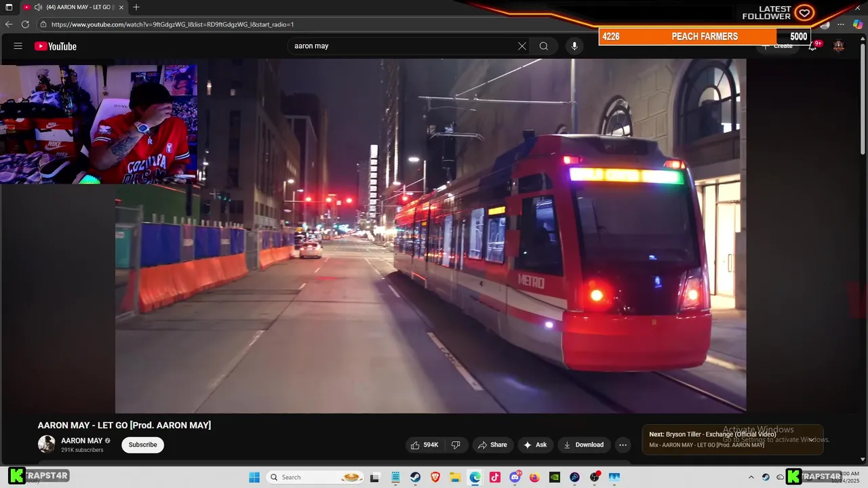Image resolution: width=868 pixels, height=488 pixels.
Task: Switch to Microsoft Edge on the taskbar
Action: (x=475, y=477)
